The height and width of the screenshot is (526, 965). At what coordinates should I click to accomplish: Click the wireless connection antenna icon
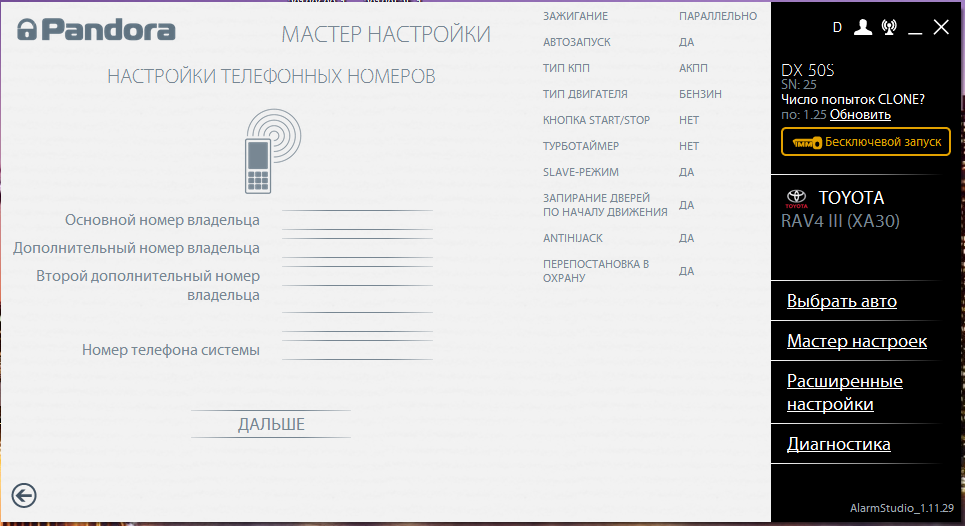click(x=889, y=27)
